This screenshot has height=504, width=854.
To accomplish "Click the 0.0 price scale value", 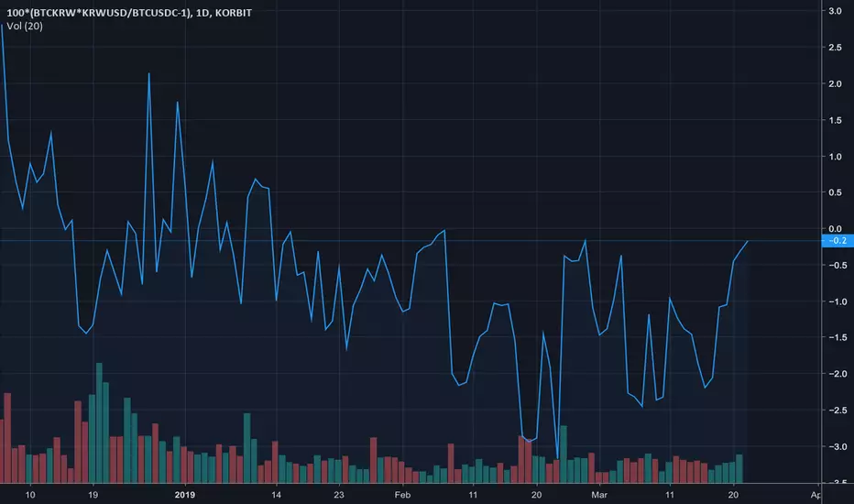I will tap(835, 229).
